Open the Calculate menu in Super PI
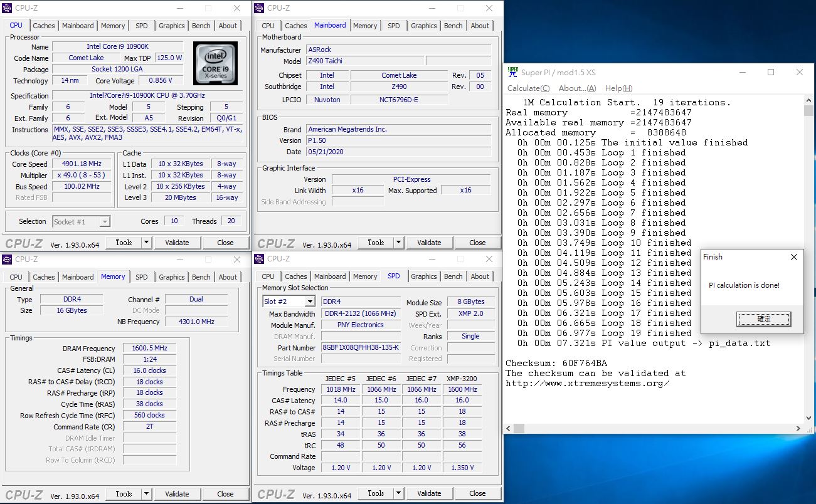The height and width of the screenshot is (504, 816). click(x=528, y=88)
